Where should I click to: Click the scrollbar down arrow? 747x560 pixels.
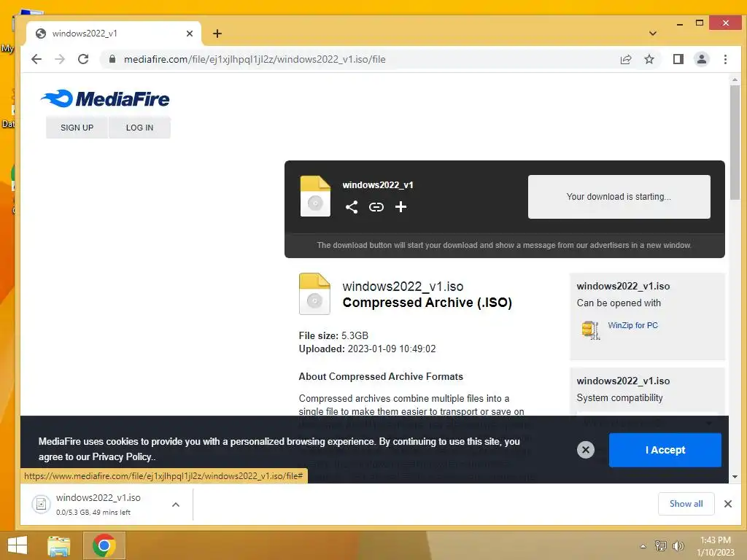[x=735, y=477]
